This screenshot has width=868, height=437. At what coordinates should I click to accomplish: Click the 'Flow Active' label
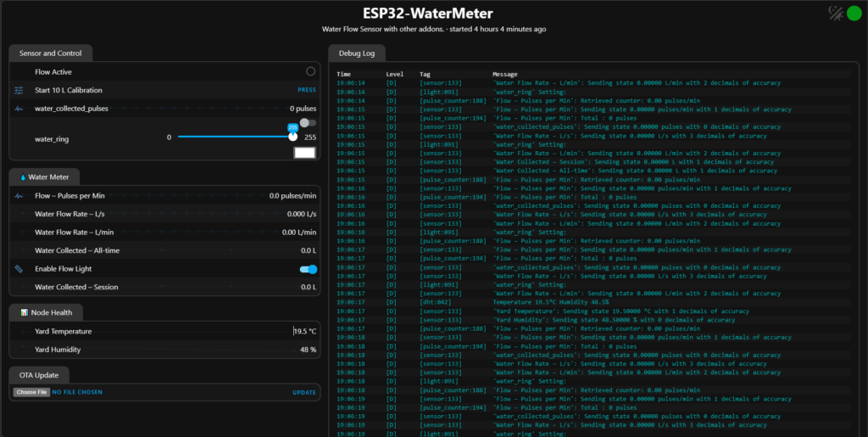53,72
